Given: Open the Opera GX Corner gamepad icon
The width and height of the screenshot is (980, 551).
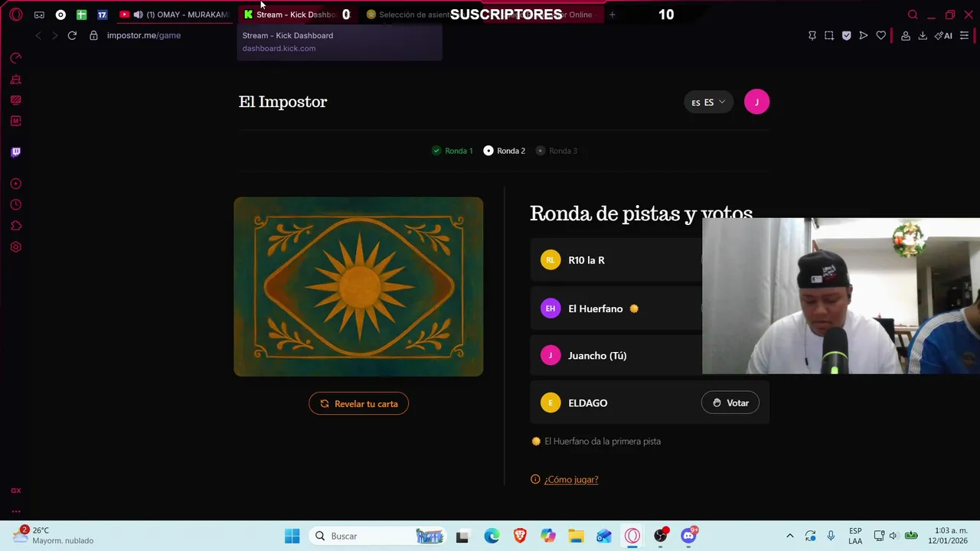Looking at the screenshot, I should tap(39, 15).
